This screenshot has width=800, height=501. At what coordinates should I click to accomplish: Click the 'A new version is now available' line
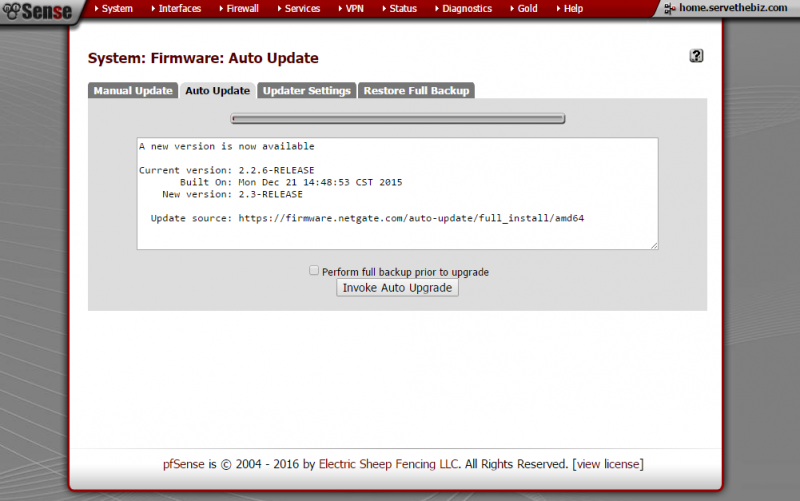(x=227, y=146)
